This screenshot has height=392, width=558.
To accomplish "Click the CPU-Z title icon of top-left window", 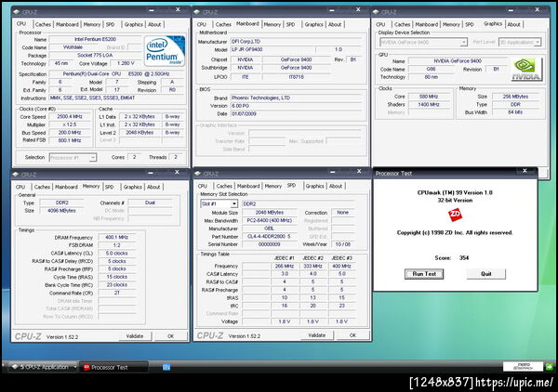I will click(x=17, y=12).
